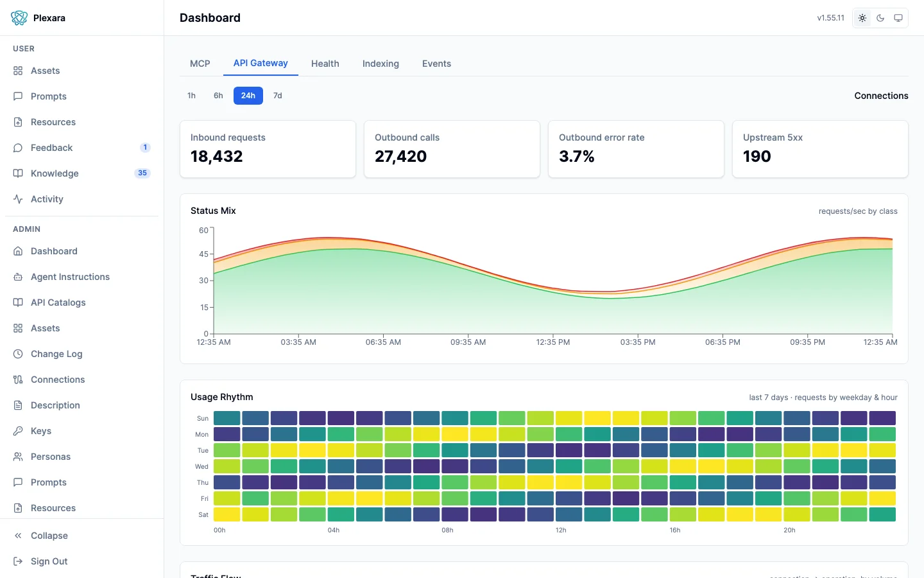The image size is (924, 578).
Task: Select the 6h time range
Action: point(218,96)
